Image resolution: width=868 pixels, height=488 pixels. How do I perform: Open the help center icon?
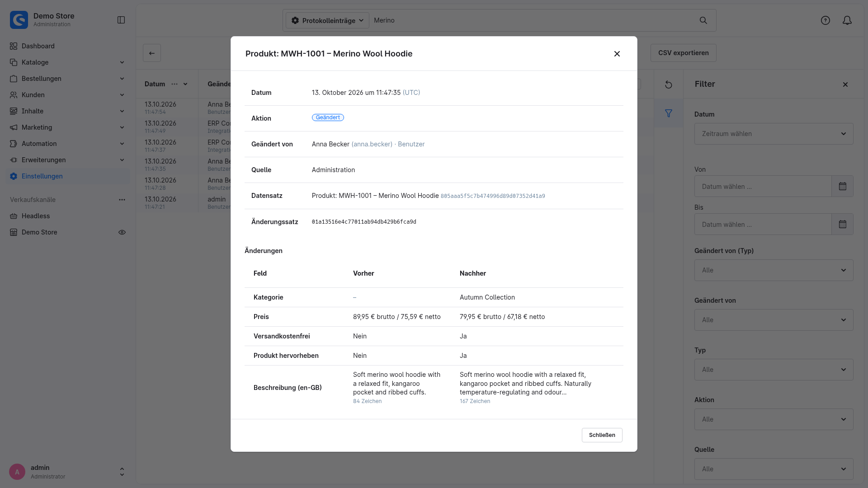(x=826, y=20)
